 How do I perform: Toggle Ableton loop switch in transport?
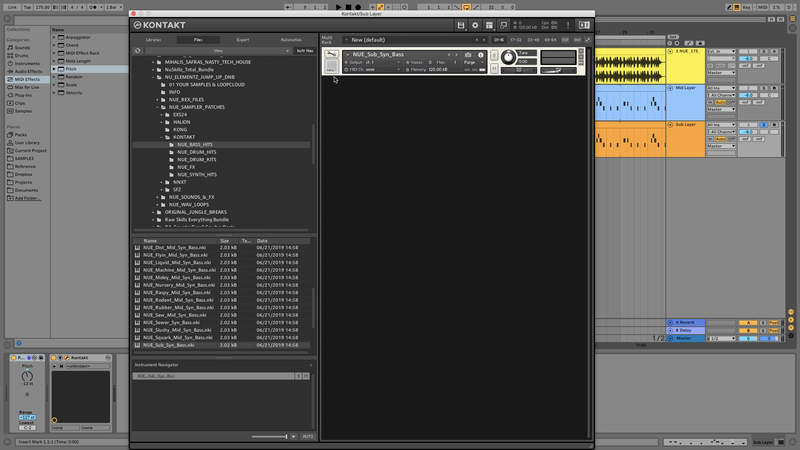pos(466,7)
